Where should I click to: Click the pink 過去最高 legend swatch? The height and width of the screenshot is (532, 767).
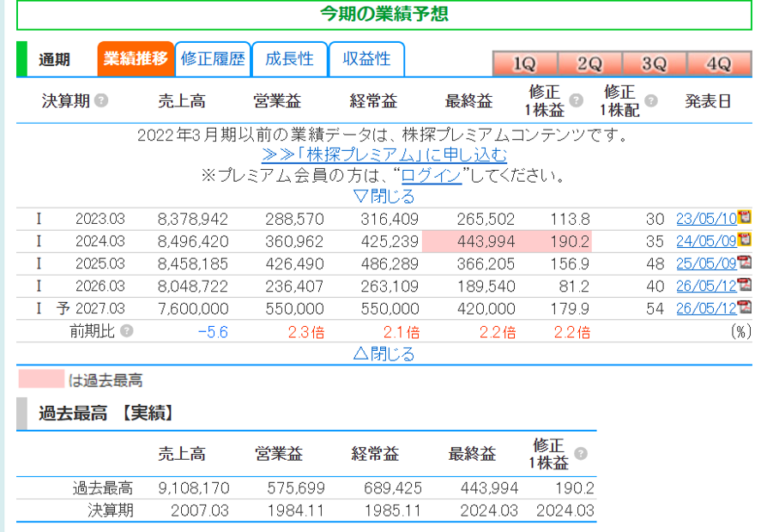[41, 379]
